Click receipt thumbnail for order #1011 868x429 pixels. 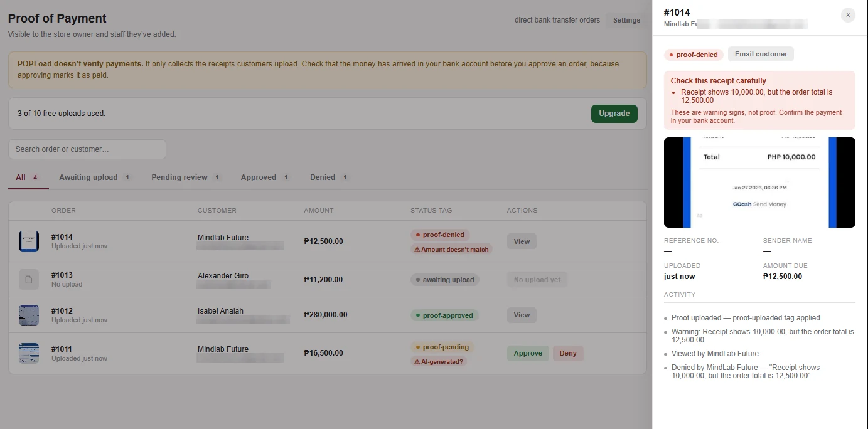tap(29, 353)
